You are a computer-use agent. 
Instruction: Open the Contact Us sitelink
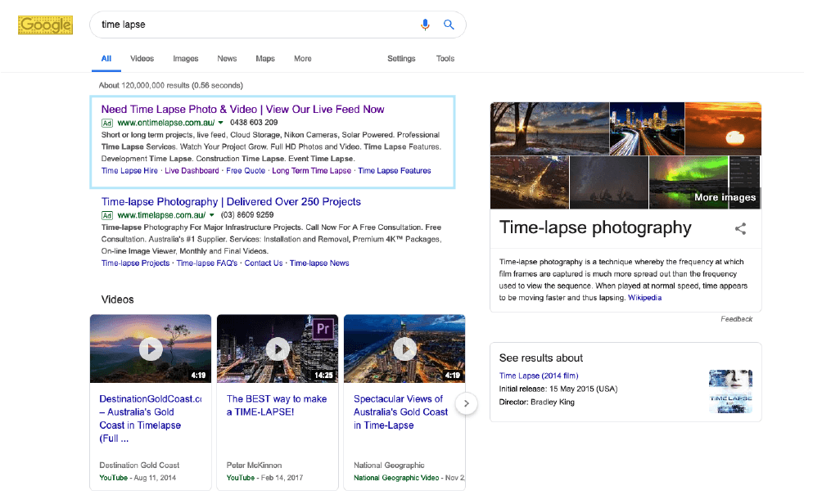tap(263, 263)
